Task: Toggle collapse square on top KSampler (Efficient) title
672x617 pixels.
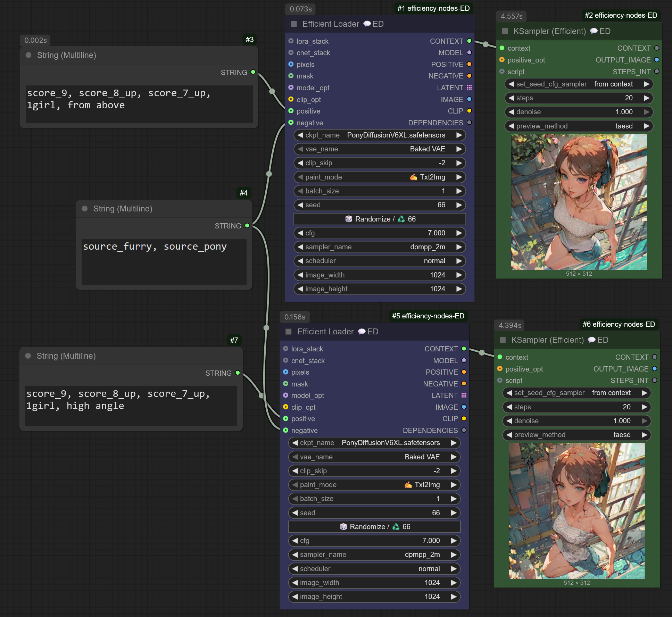Action: [x=505, y=31]
